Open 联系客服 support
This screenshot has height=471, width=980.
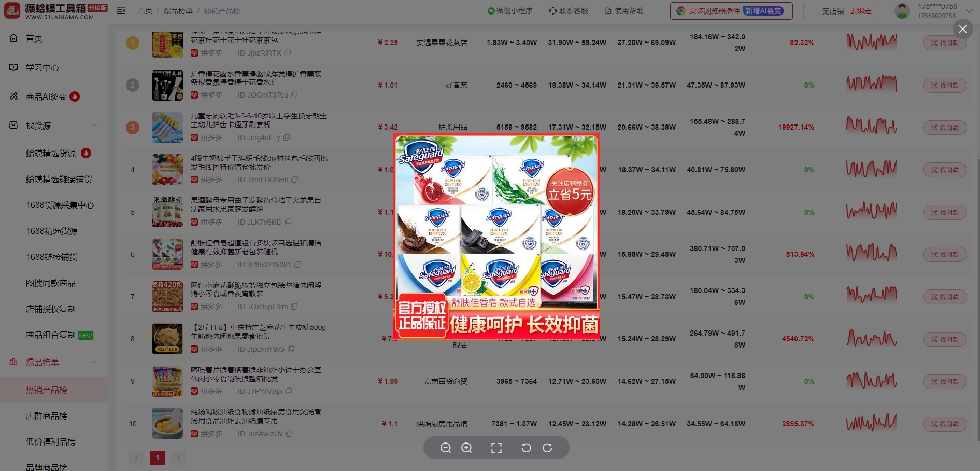pos(569,11)
